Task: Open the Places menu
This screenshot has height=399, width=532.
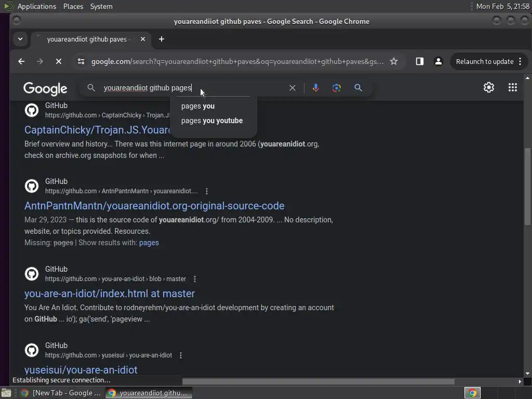Action: [73, 6]
